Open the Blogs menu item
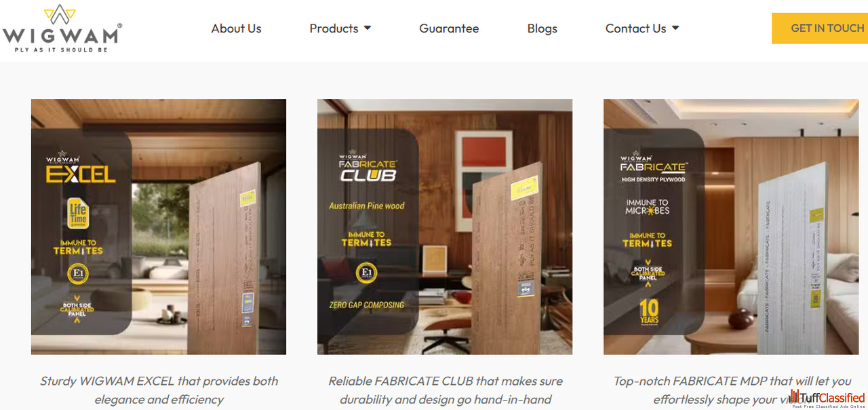Image resolution: width=868 pixels, height=410 pixels. tap(542, 29)
